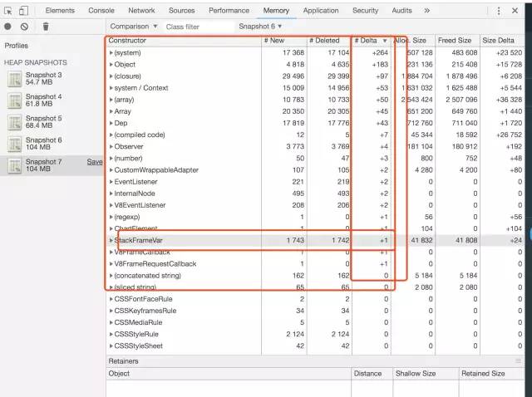Activate the inspect element picker icon
The image size is (532, 397).
click(7, 11)
